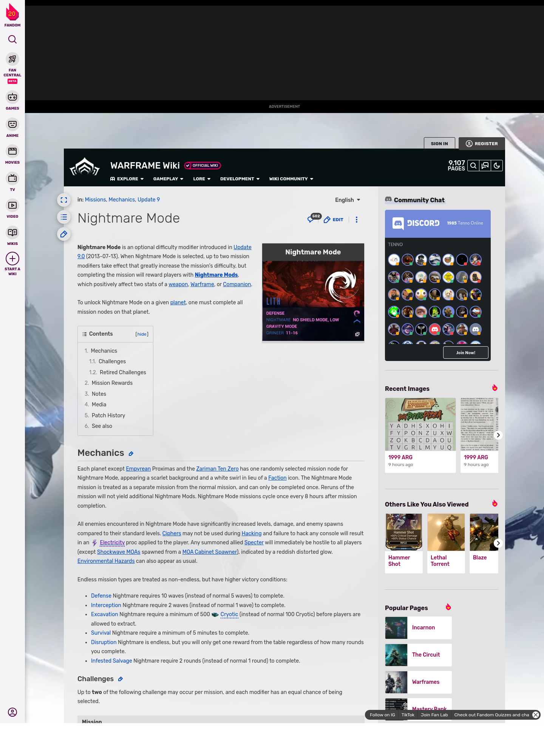Viewport: 544px width, 756px height.
Task: Open the user profile icon in sidebar
Action: click(12, 712)
